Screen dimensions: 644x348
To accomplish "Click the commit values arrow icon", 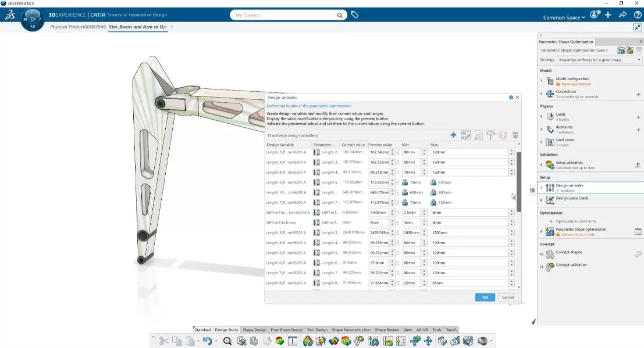I will click(x=490, y=135).
